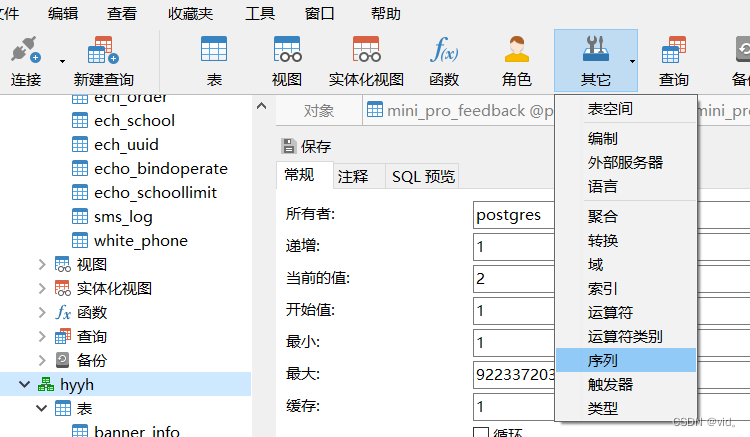Choose 编制 from the dropdown menu
This screenshot has height=437, width=750.
tap(626, 139)
